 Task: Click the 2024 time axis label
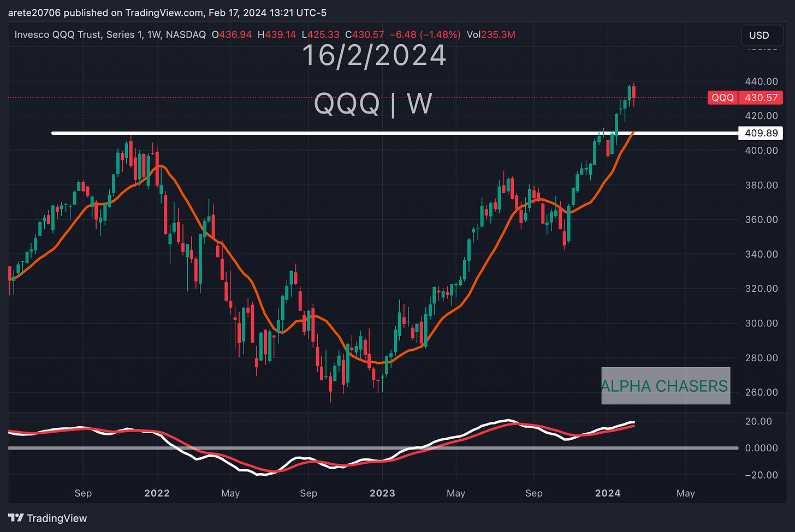click(608, 493)
